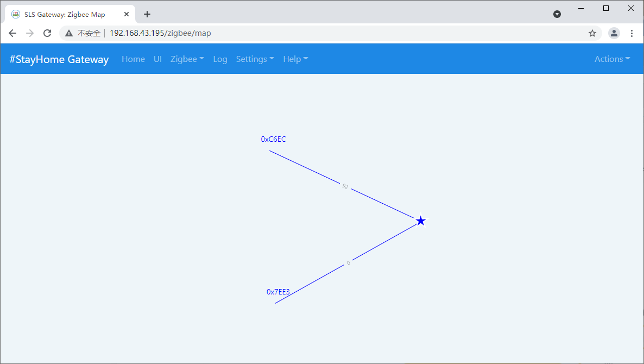Open the Log page

(220, 59)
